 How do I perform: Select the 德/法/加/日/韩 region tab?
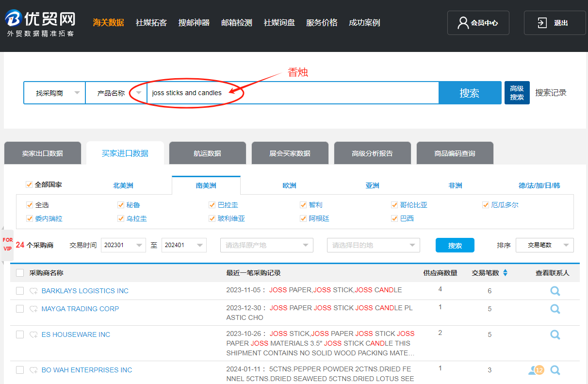[x=539, y=185]
